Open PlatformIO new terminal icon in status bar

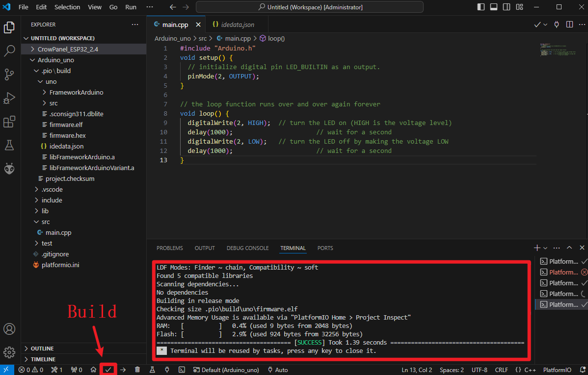coord(182,370)
